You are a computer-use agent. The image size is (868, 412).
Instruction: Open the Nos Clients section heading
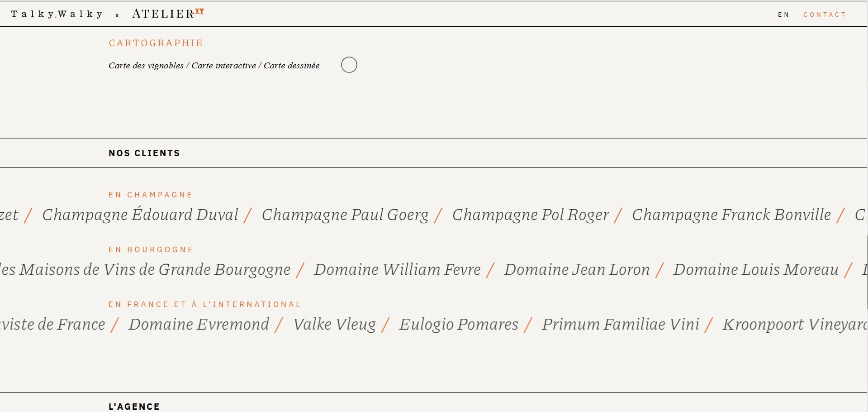144,153
